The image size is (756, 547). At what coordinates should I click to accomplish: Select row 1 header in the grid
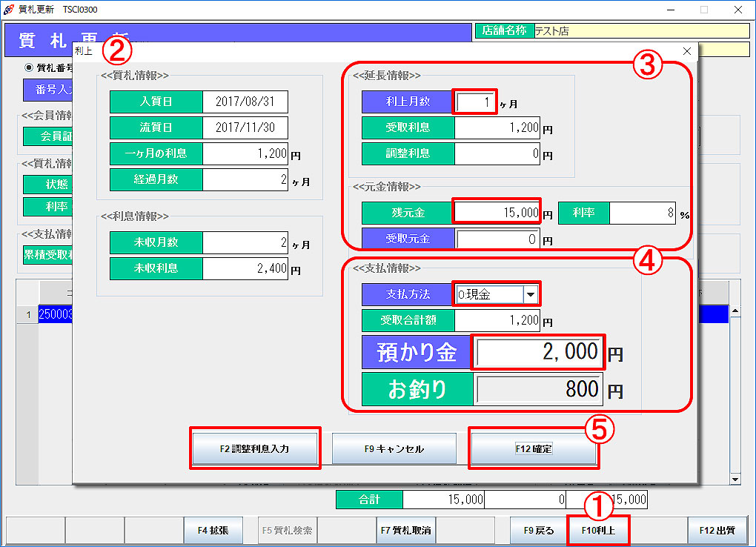(27, 315)
